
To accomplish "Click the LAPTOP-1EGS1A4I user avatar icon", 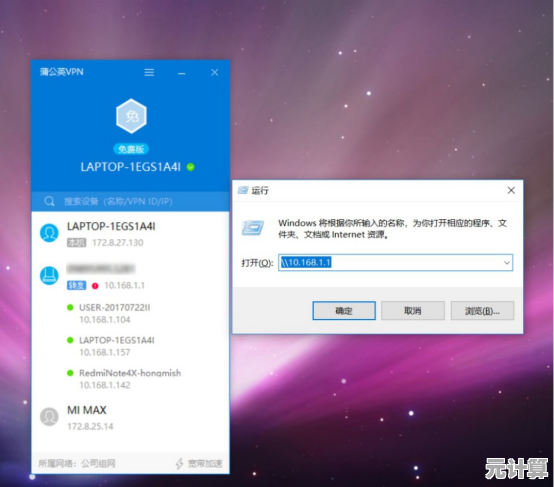I will click(x=49, y=233).
